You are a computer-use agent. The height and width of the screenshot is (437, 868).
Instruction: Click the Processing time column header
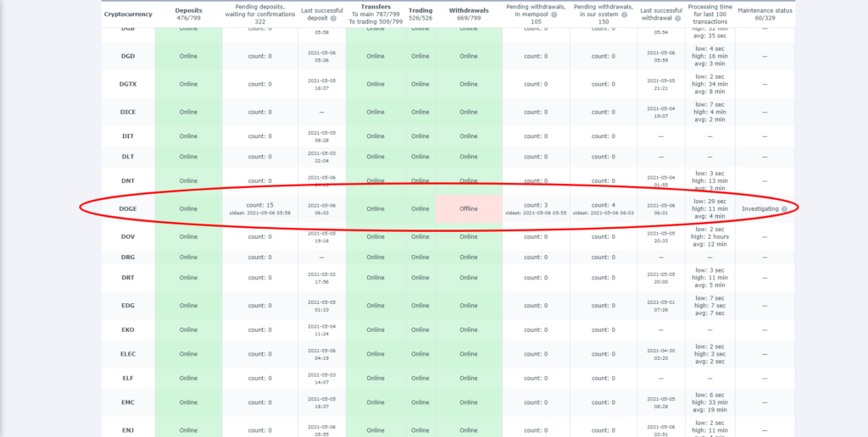710,14
